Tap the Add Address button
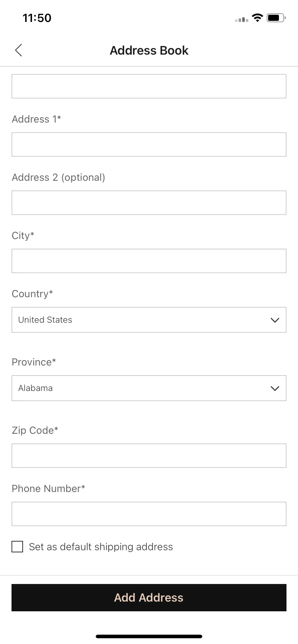Screen dimensions: 298x644 (x=149, y=598)
